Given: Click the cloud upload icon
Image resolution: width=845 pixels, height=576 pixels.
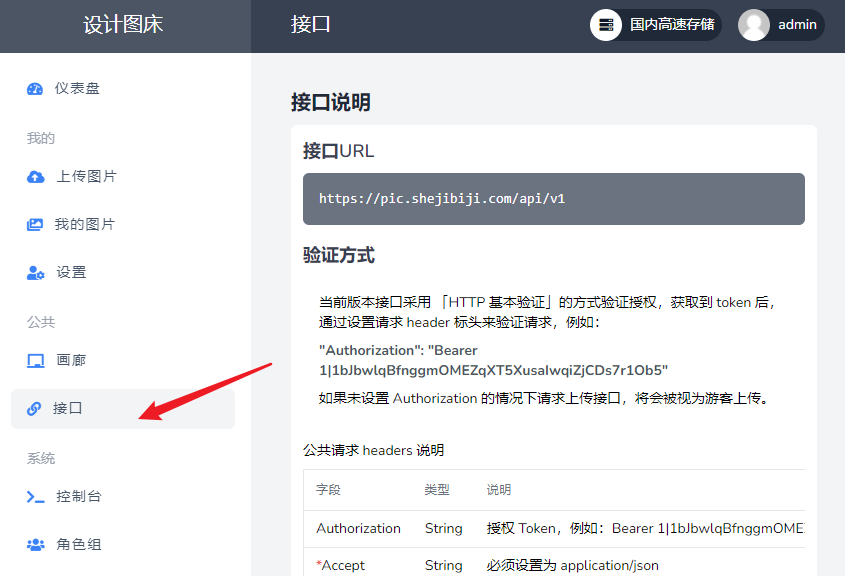Looking at the screenshot, I should coord(35,177).
